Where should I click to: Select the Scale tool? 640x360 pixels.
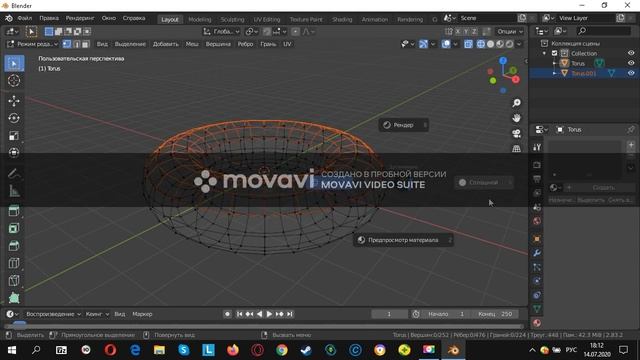[14, 136]
